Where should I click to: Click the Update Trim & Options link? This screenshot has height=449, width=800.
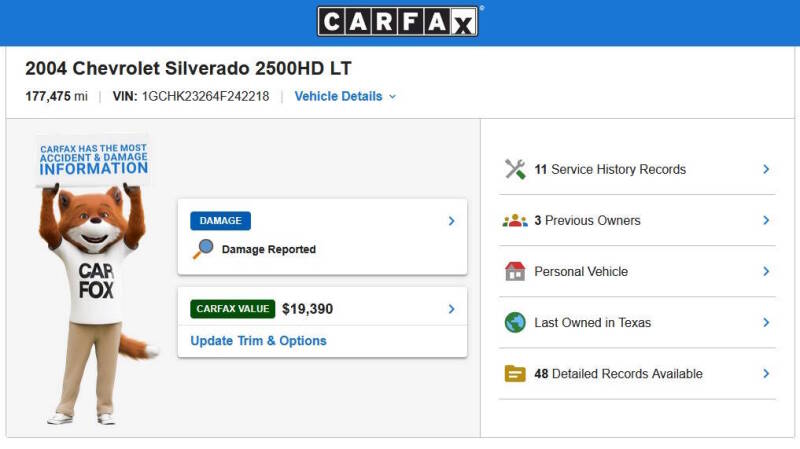pyautogui.click(x=258, y=341)
